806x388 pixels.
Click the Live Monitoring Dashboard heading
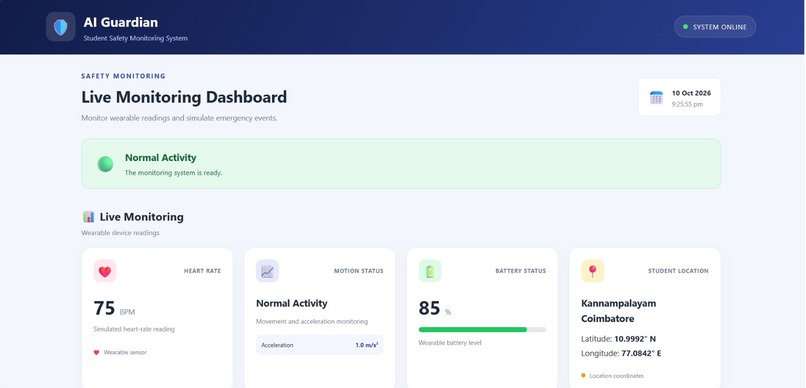[184, 97]
